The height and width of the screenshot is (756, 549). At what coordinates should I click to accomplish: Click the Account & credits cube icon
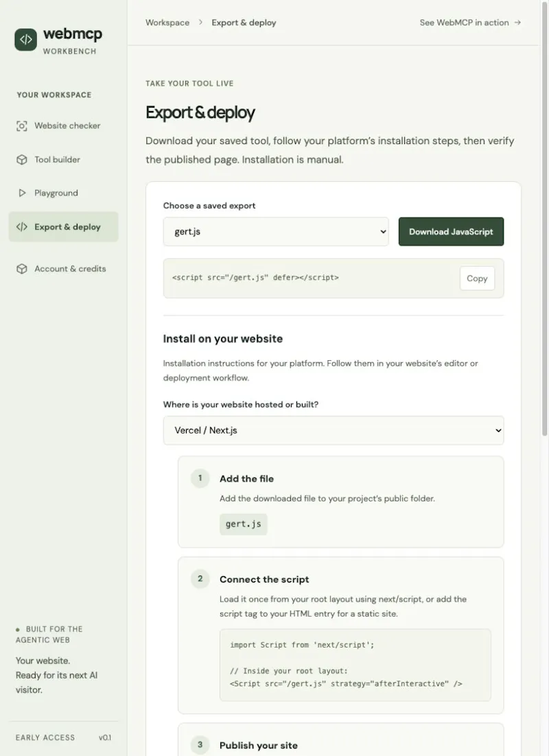pyautogui.click(x=22, y=268)
